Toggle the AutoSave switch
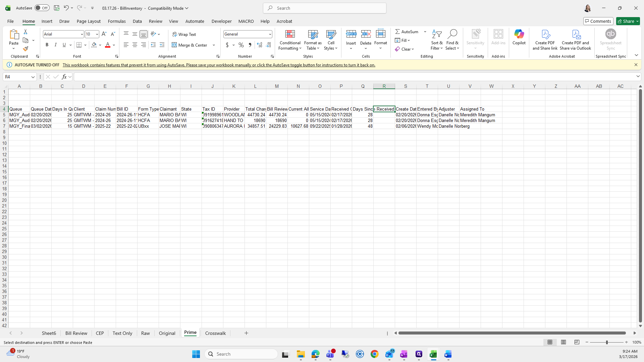The image size is (644, 362). pos(42,8)
